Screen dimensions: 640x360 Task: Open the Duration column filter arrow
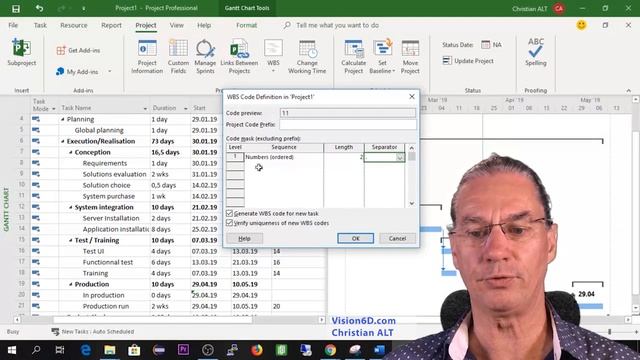185,109
